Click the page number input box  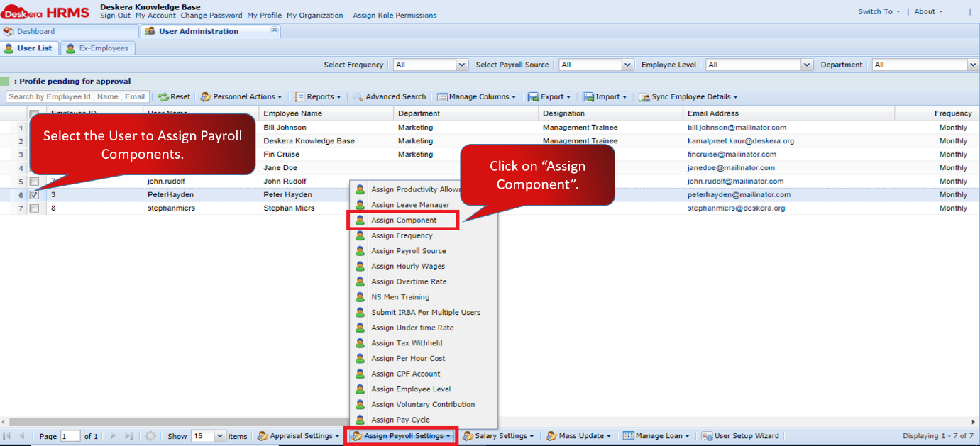pyautogui.click(x=70, y=436)
